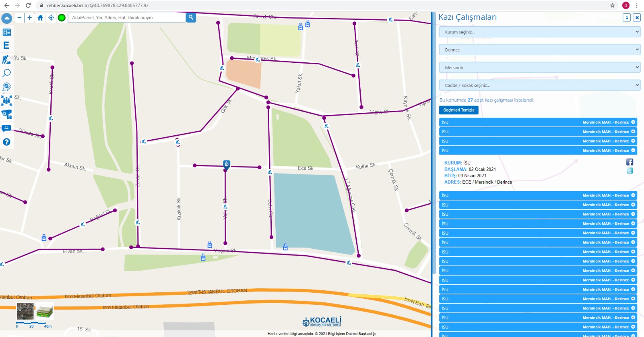Click the Seçimleri Temizle button
The width and height of the screenshot is (644, 337).
(x=459, y=110)
